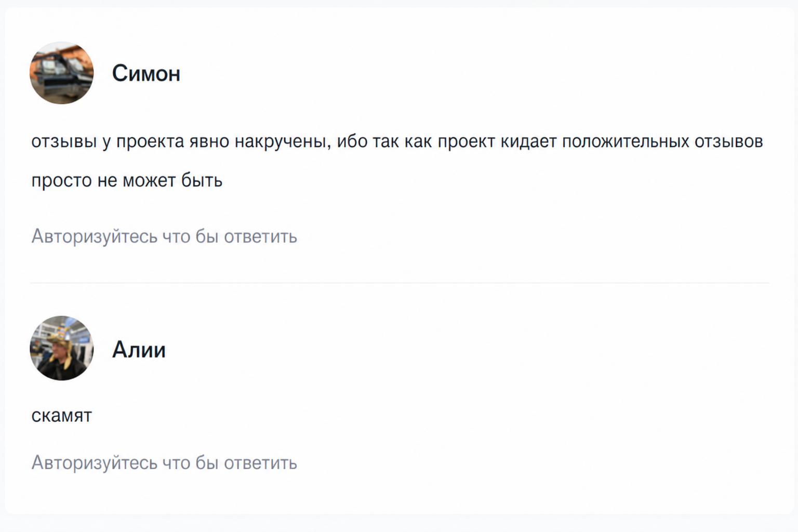Click the word "быть" ending Симон's comment

pos(202,180)
